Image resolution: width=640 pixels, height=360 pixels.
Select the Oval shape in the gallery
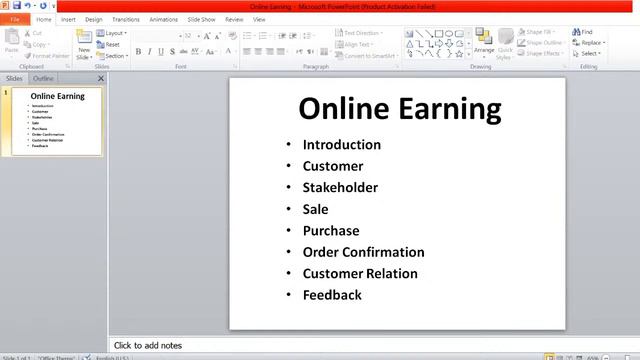coord(449,33)
